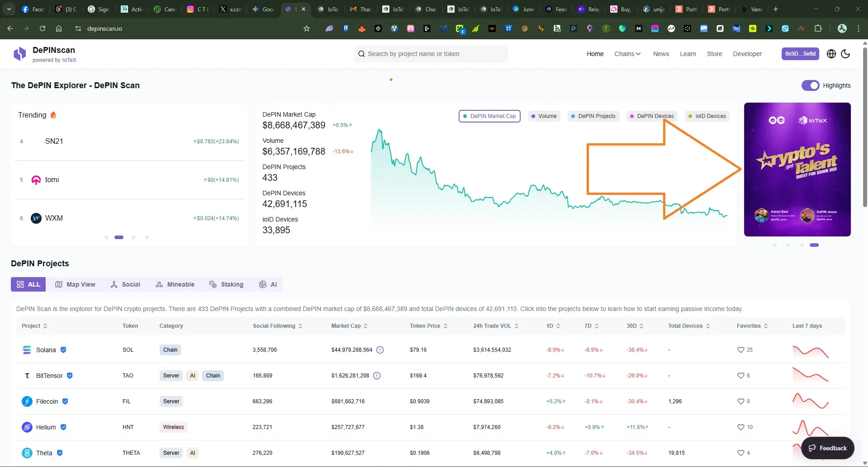Focus the project name or token search field
Screen dimensions: 868x467
pos(431,54)
